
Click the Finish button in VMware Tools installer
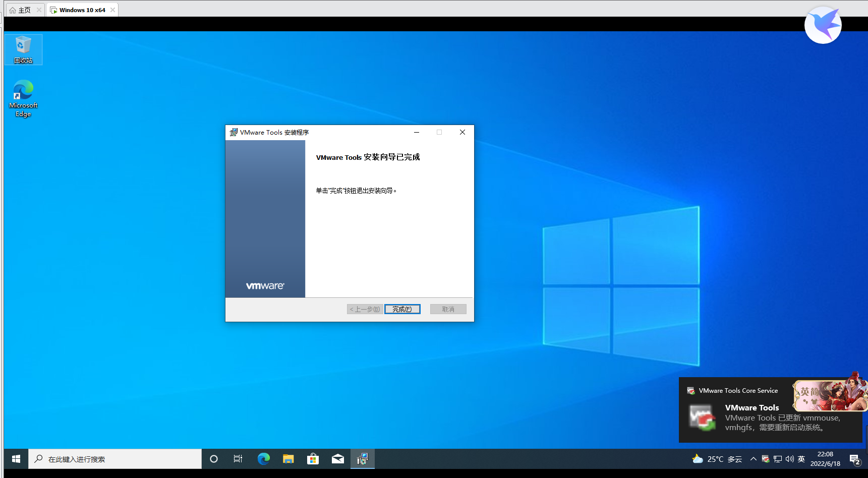(x=402, y=309)
